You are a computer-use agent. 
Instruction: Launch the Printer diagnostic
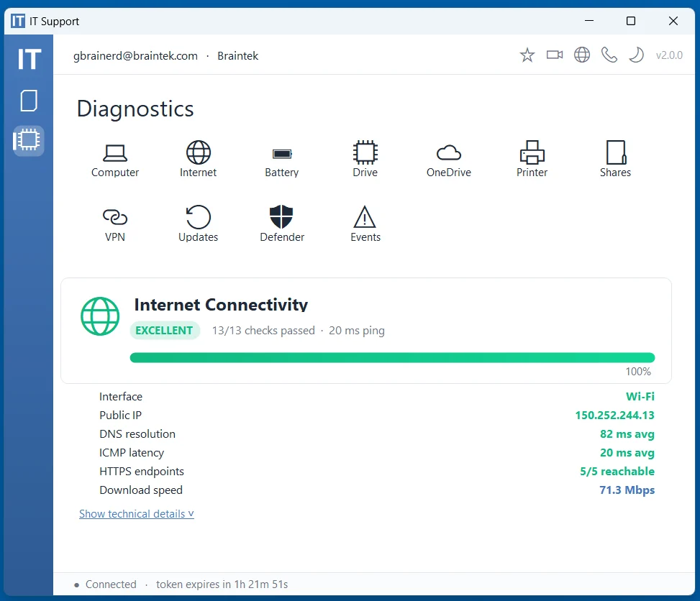(x=532, y=160)
